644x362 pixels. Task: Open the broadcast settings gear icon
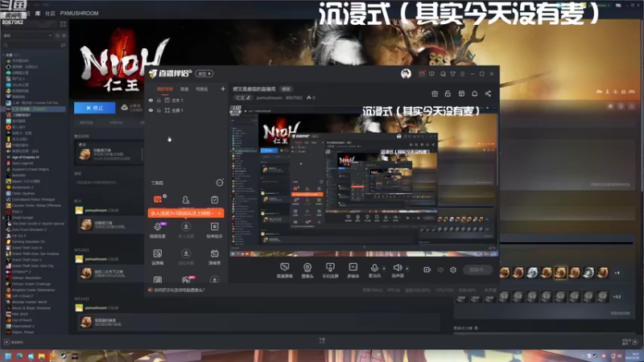click(x=453, y=269)
